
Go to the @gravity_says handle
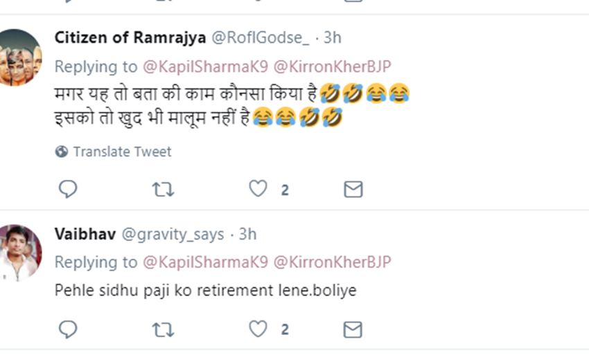173,235
